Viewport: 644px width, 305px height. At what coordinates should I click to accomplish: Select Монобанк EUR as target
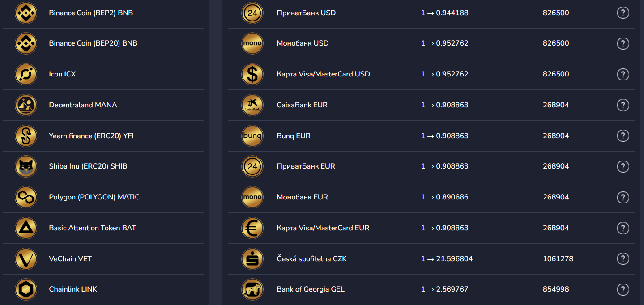point(431,197)
